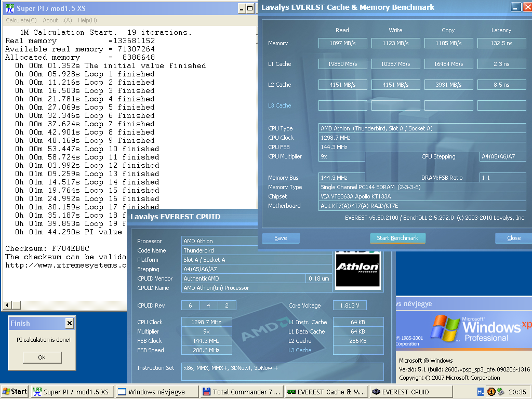Screen dimensions: 532x399
Task: Click the Core Voltage 1.813 V field
Action: [x=350, y=305]
